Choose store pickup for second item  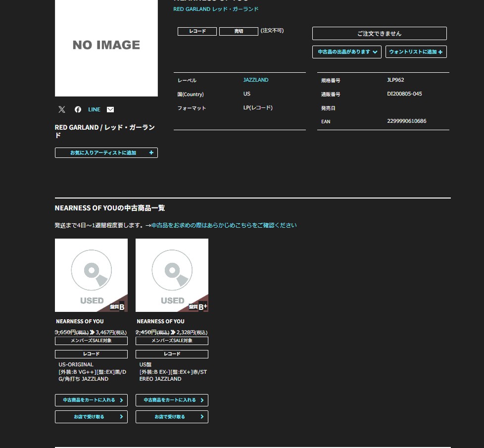click(172, 417)
